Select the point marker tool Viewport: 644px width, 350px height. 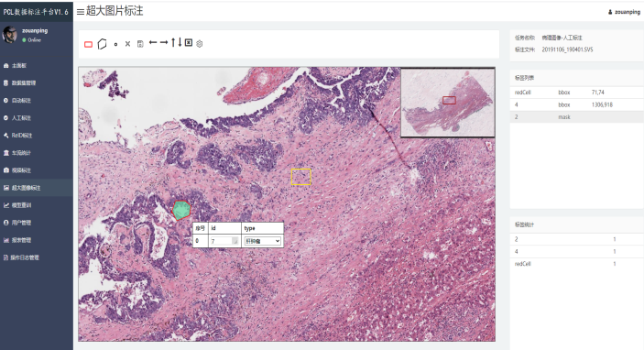point(115,44)
